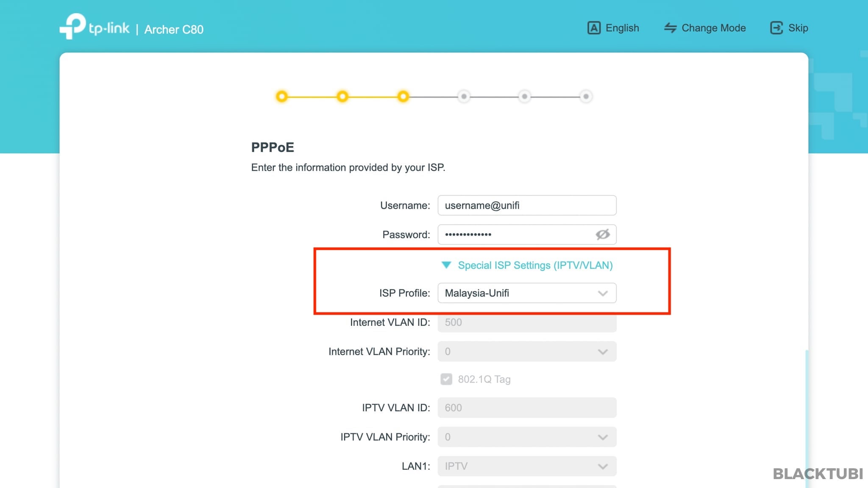The width and height of the screenshot is (868, 488).
Task: Click the Skip exit icon
Action: coord(776,28)
